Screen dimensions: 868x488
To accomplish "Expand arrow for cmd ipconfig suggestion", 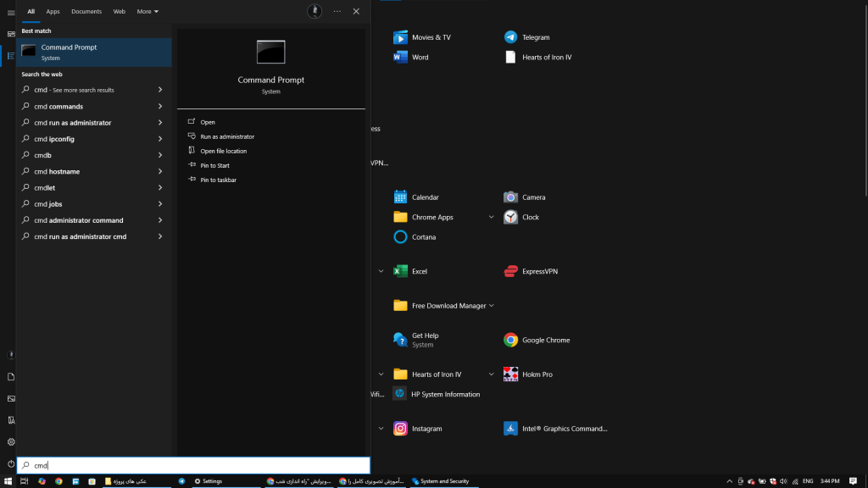I will pyautogui.click(x=160, y=139).
